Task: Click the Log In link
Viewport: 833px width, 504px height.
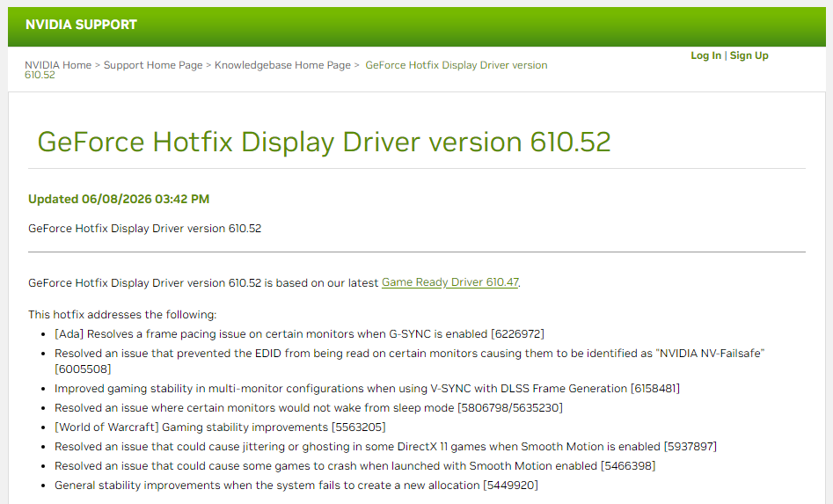Action: click(x=705, y=55)
